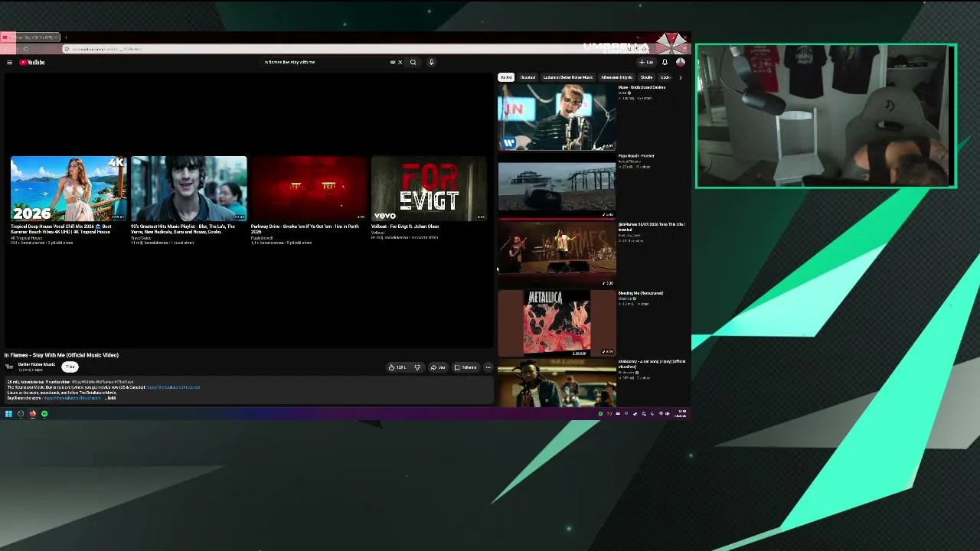Open Metallica Bleeding Me sidebar thumbnail
This screenshot has height=551, width=980.
click(557, 323)
